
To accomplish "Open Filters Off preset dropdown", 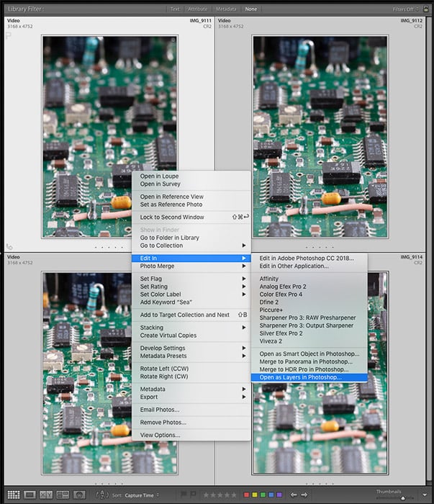I will click(406, 9).
